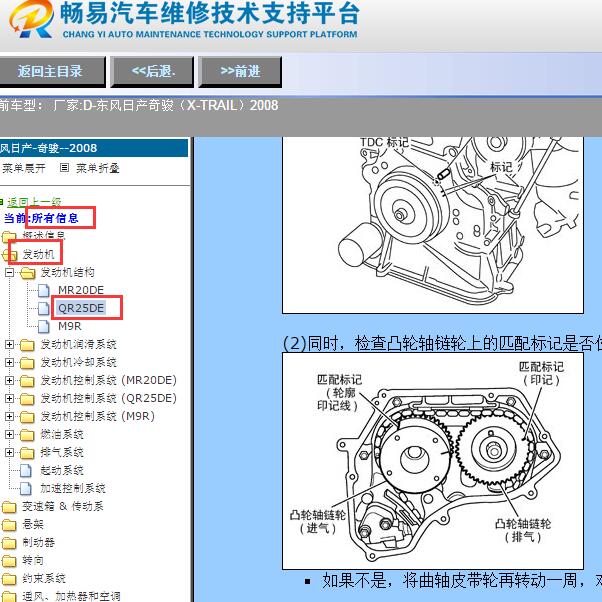602x602 pixels.
Task: Click the 制动器 folder icon
Action: coord(9,542)
